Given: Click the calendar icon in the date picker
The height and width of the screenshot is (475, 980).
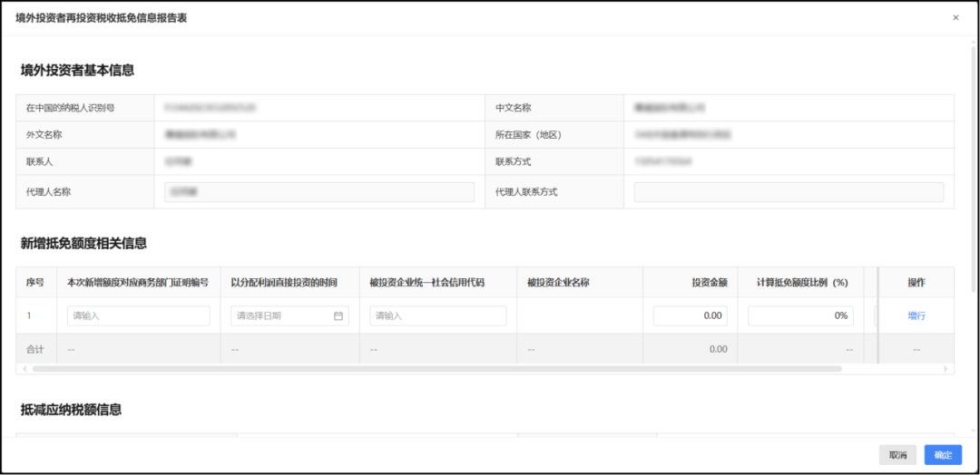Looking at the screenshot, I should [x=338, y=315].
